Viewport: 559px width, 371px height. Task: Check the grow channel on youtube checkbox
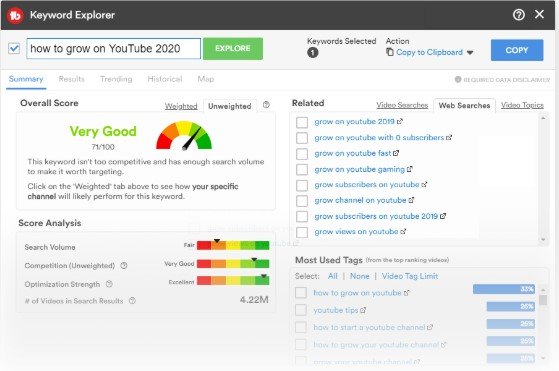302,201
